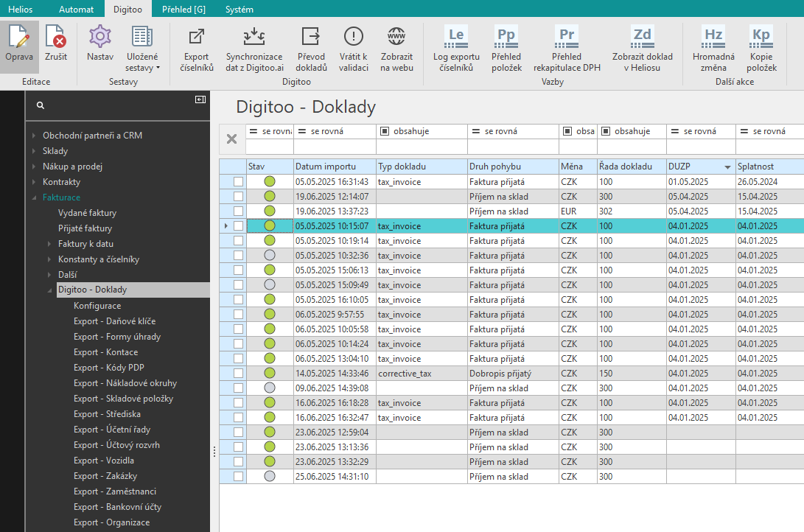Open the Přehled [G] tab
Viewport: 804px width, 532px height.
[x=183, y=10]
